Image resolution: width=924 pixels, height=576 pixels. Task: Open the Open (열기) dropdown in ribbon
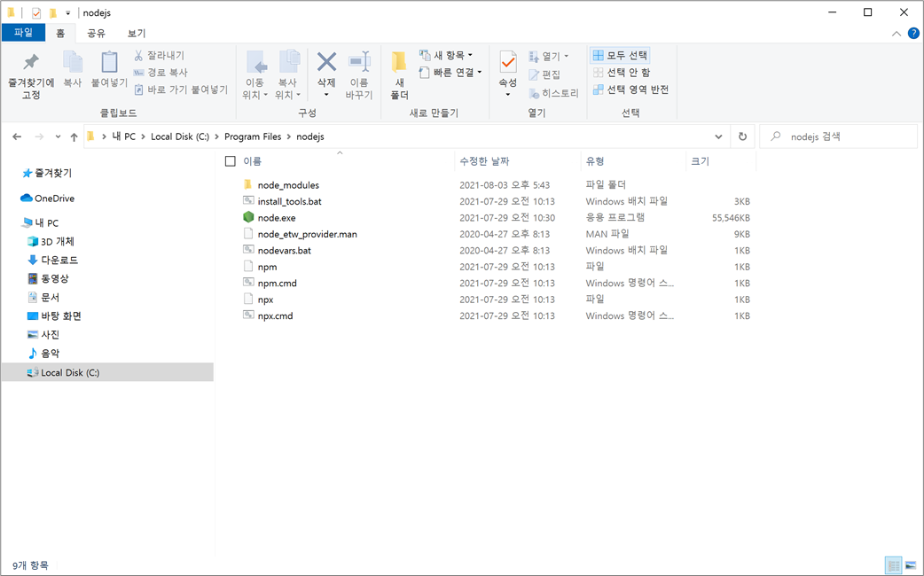[549, 57]
